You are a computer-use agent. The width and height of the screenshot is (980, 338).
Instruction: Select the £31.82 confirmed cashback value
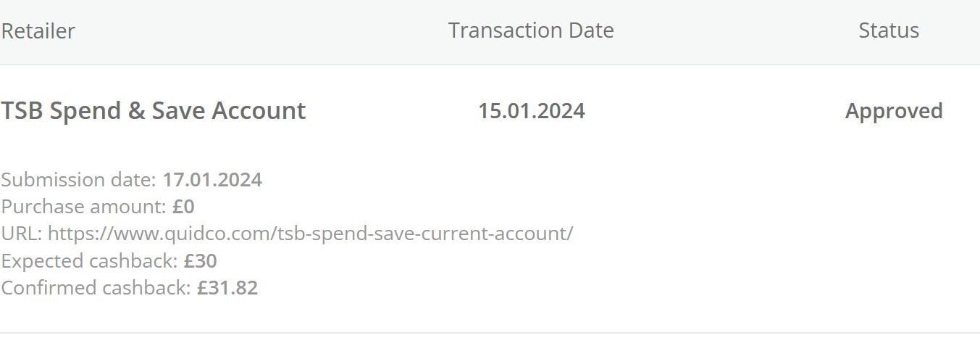click(x=227, y=287)
